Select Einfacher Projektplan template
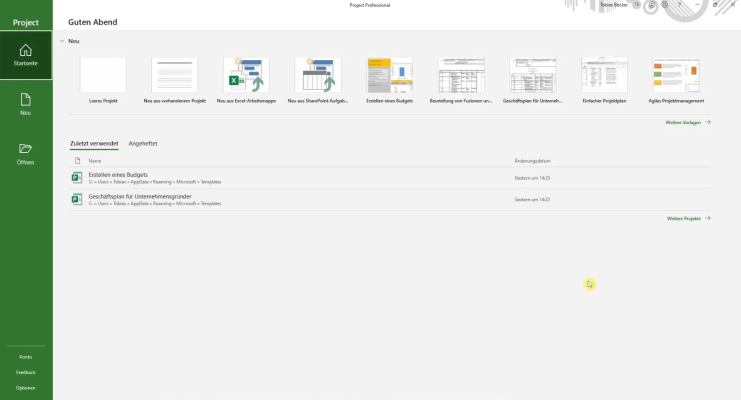Image resolution: width=741 pixels, height=400 pixels. pyautogui.click(x=604, y=80)
